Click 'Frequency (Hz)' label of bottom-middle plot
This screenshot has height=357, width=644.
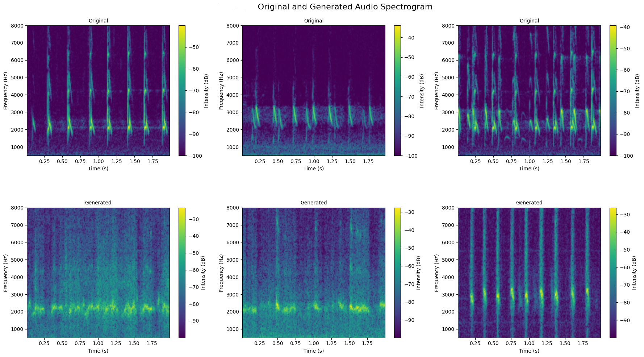(221, 273)
